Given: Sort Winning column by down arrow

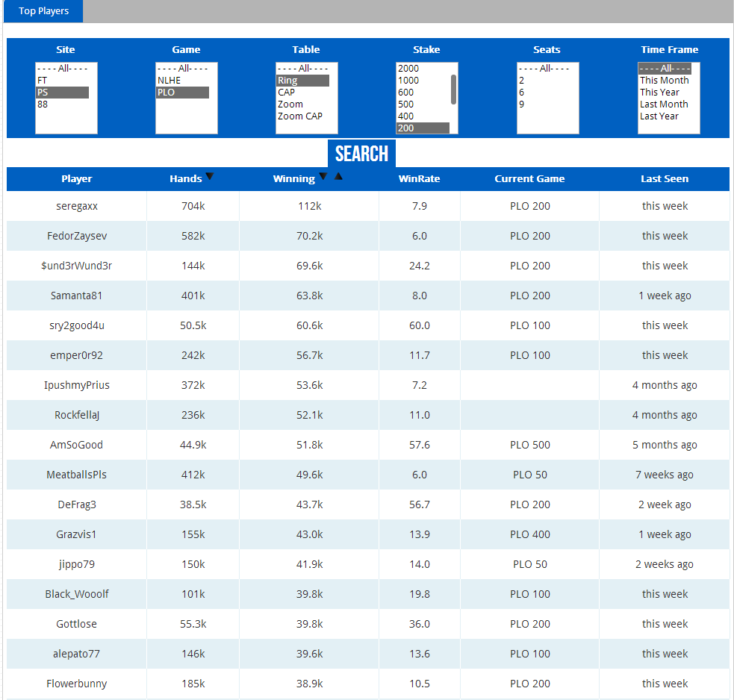Looking at the screenshot, I should [x=323, y=176].
